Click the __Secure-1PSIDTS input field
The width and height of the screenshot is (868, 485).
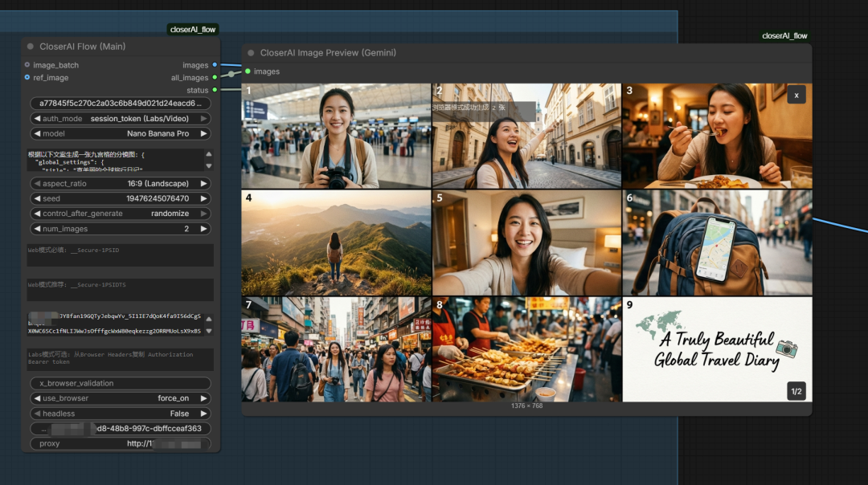[120, 290]
